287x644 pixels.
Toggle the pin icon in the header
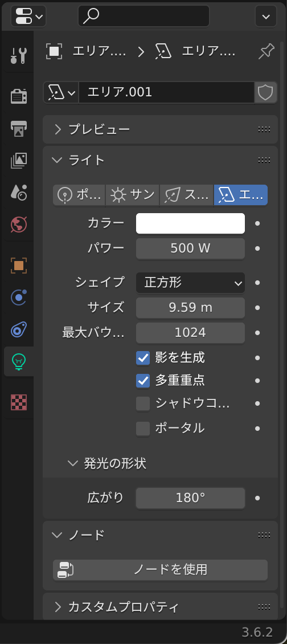point(266,51)
